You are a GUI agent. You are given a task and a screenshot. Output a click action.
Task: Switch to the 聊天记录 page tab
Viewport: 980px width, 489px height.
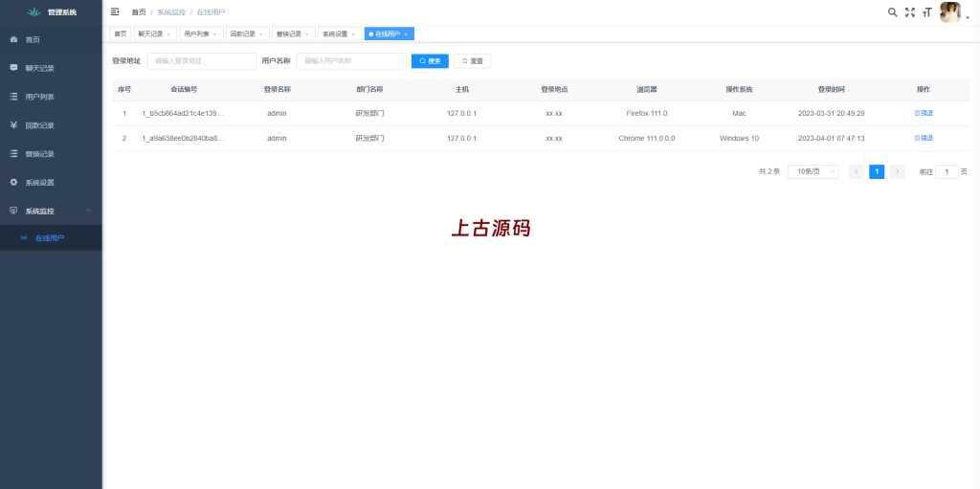coord(148,33)
